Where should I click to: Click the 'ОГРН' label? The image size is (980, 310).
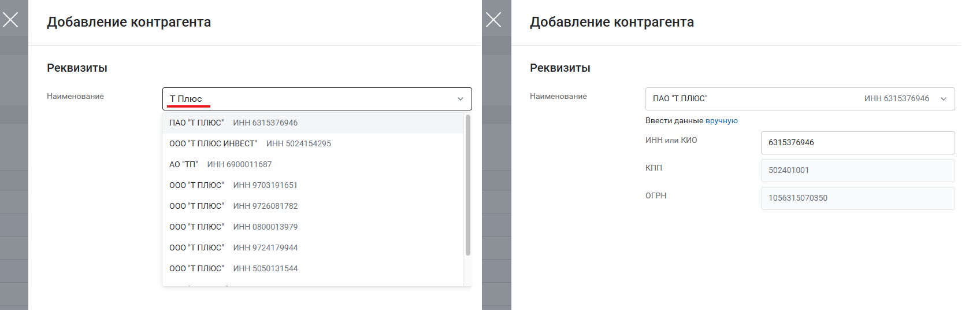pyautogui.click(x=656, y=196)
